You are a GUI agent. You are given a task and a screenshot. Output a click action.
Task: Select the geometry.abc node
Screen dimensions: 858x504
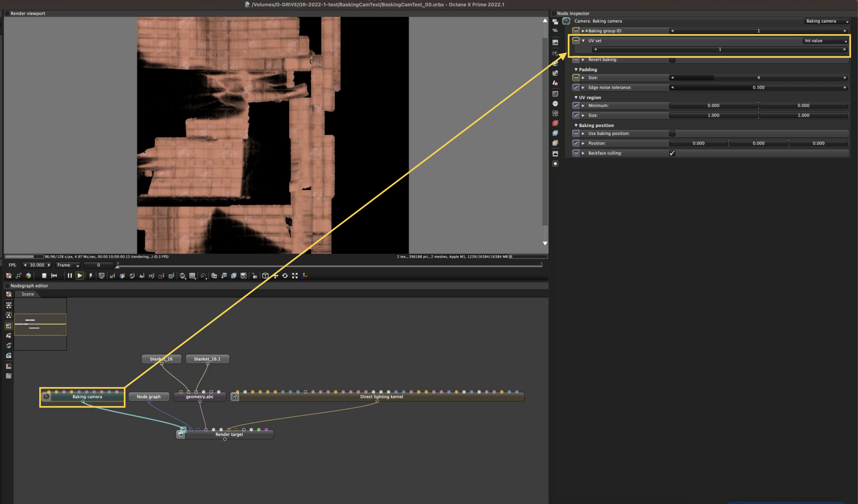coord(199,397)
